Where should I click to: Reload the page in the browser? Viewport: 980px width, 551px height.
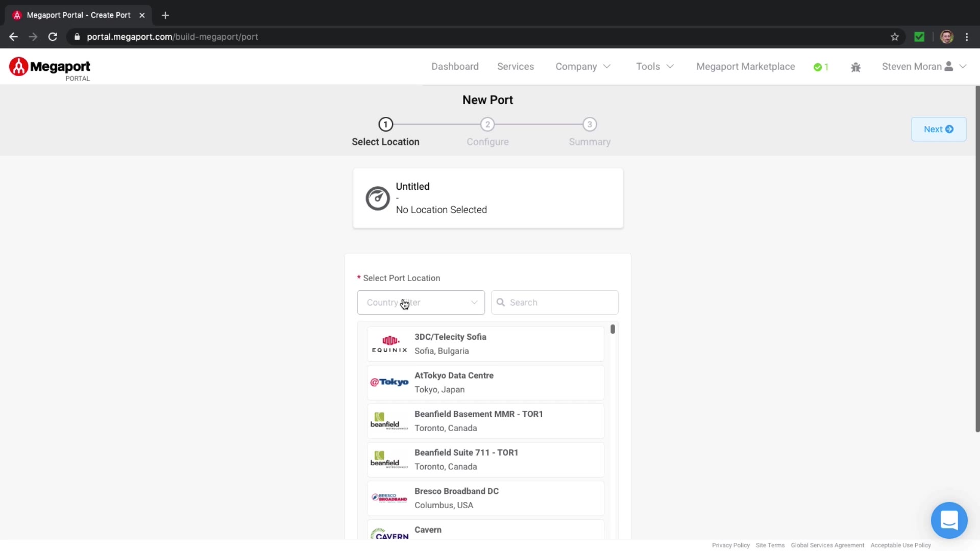53,37
